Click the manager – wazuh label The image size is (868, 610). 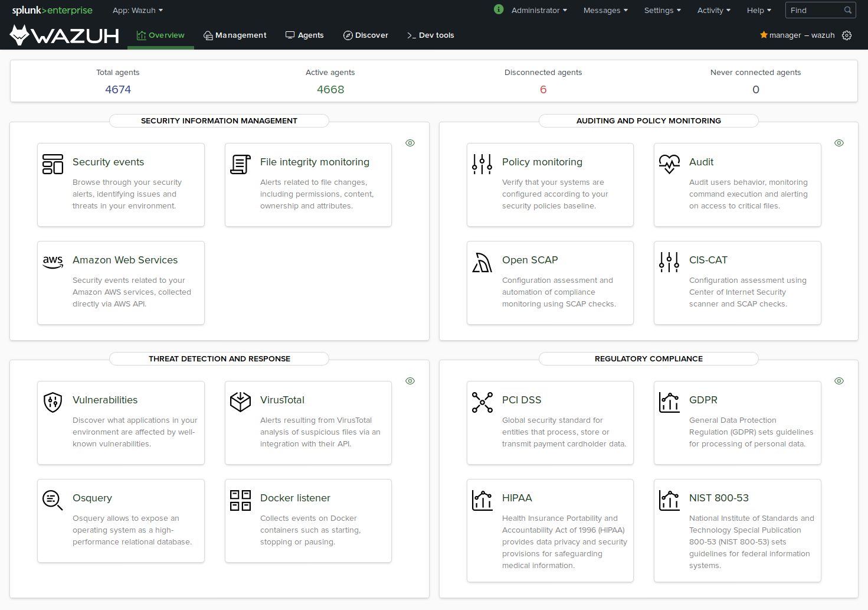coord(802,35)
